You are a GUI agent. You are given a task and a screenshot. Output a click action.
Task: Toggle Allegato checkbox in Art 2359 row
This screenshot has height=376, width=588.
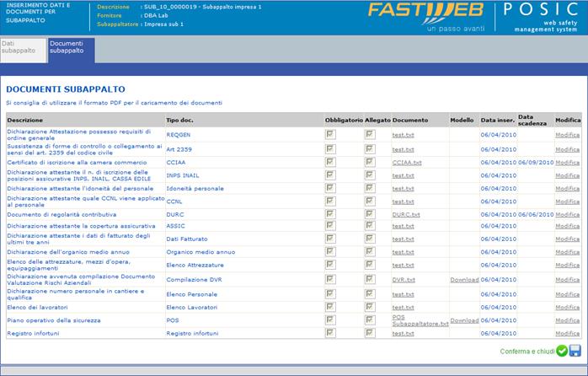point(370,149)
